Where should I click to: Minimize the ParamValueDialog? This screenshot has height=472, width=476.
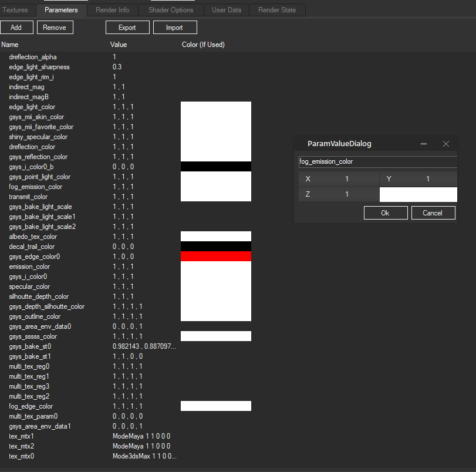pos(423,143)
